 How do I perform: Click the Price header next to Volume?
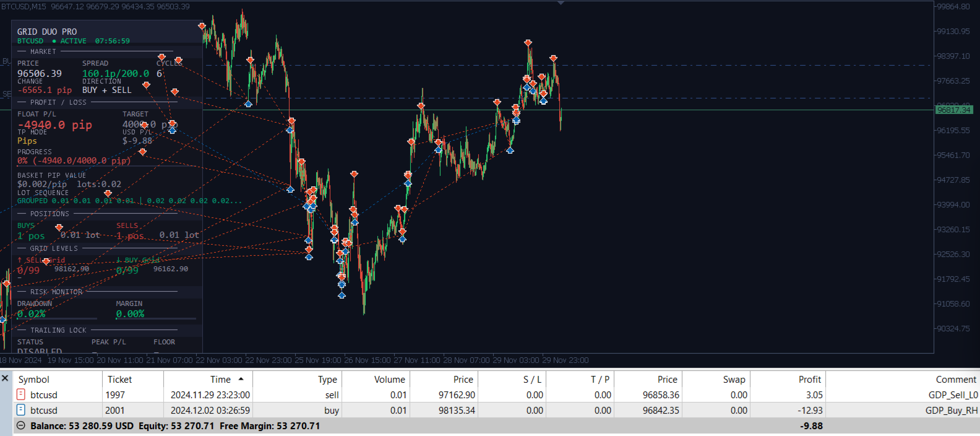point(463,379)
